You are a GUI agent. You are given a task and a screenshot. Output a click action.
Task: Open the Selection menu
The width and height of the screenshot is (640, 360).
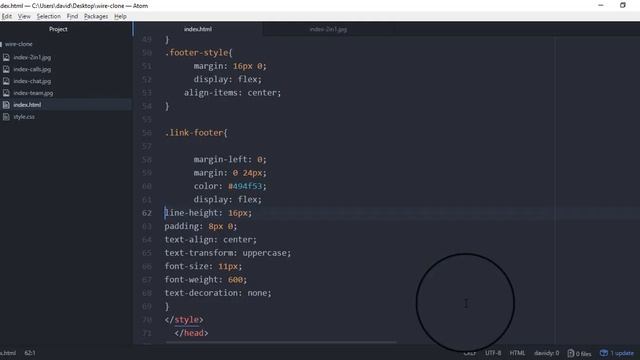point(49,16)
